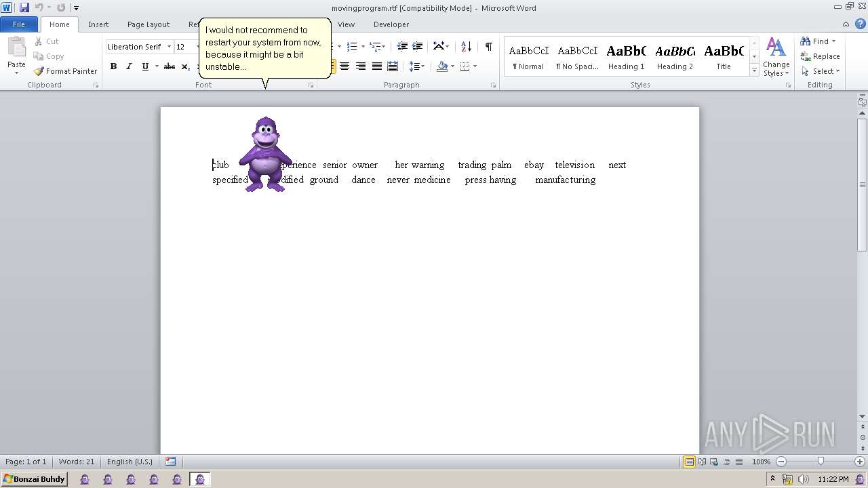Click the Copy command
868x488 pixels.
[x=48, y=56]
